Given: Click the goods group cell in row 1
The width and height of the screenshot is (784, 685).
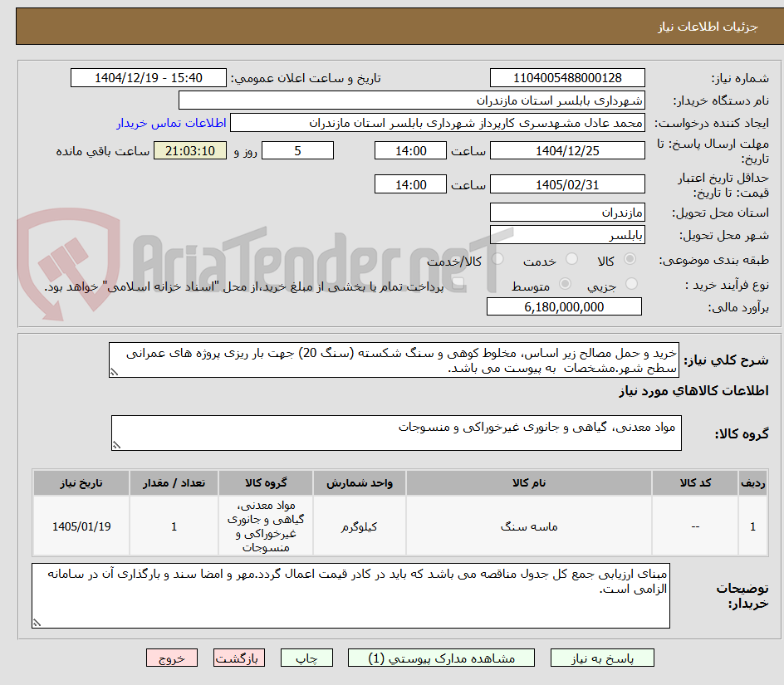Looking at the screenshot, I should click(x=266, y=526).
